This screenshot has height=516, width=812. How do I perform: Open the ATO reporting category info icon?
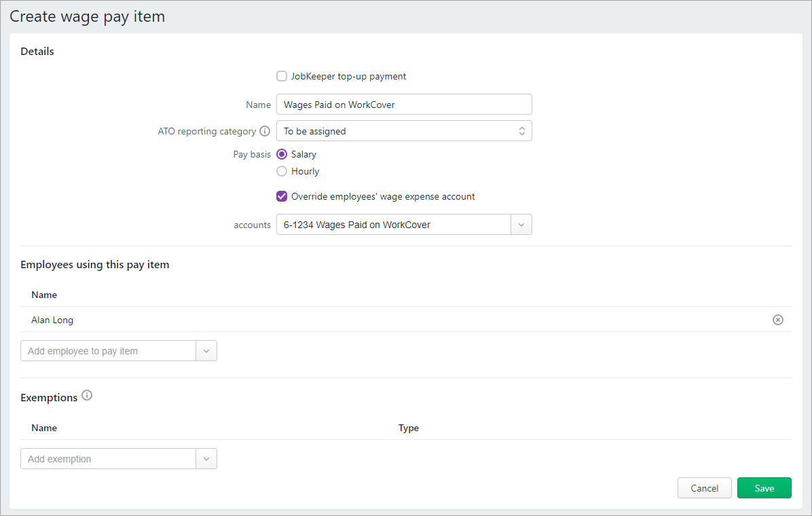pyautogui.click(x=265, y=131)
